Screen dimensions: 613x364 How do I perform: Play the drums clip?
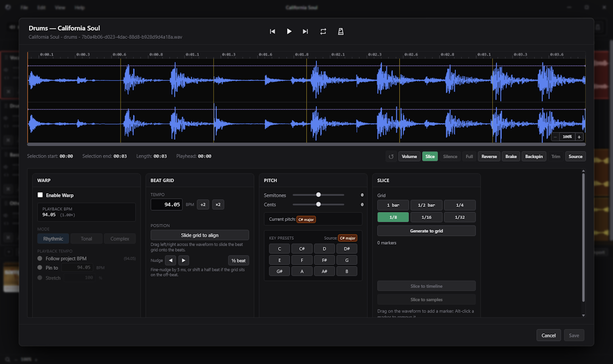289,31
